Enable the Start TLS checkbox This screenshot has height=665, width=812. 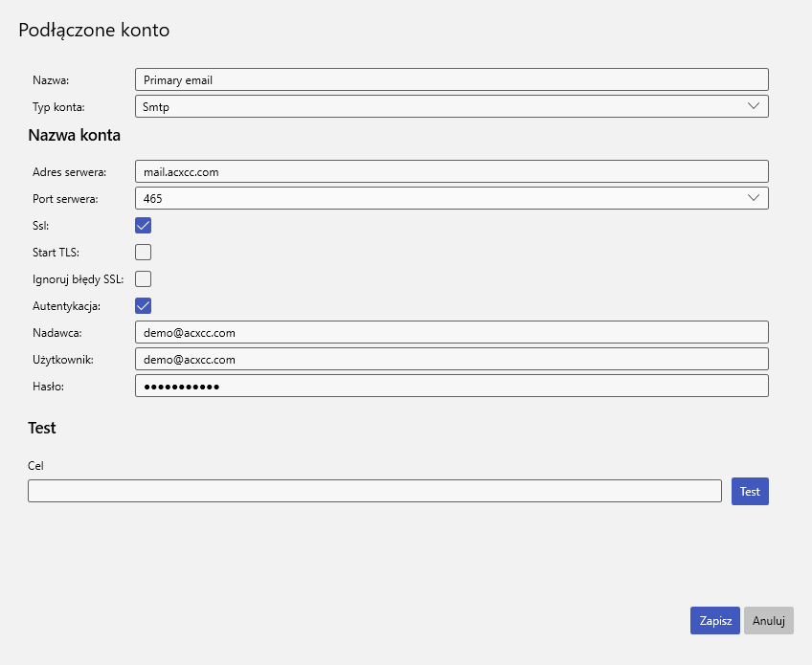144,253
